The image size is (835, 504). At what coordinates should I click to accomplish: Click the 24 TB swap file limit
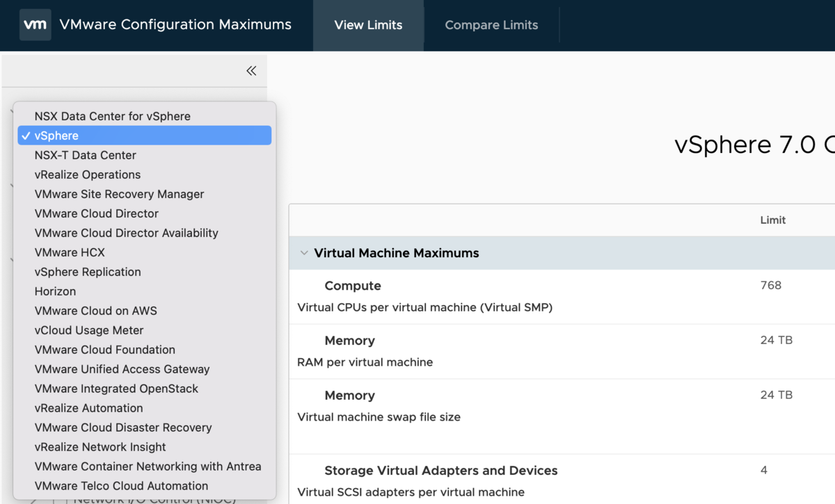777,395
